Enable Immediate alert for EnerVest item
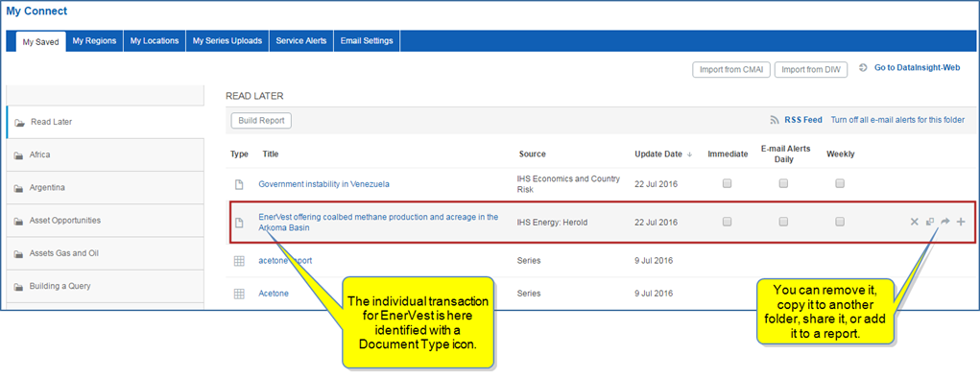The image size is (980, 378). 727,222
